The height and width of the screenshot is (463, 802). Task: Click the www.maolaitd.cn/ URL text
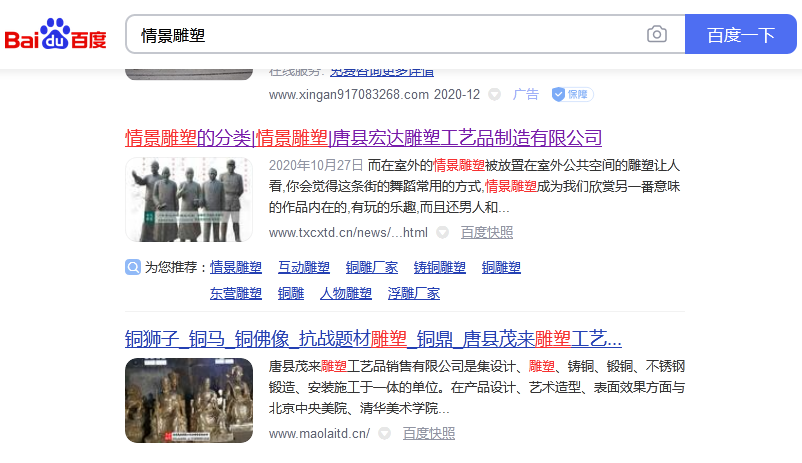pos(319,434)
